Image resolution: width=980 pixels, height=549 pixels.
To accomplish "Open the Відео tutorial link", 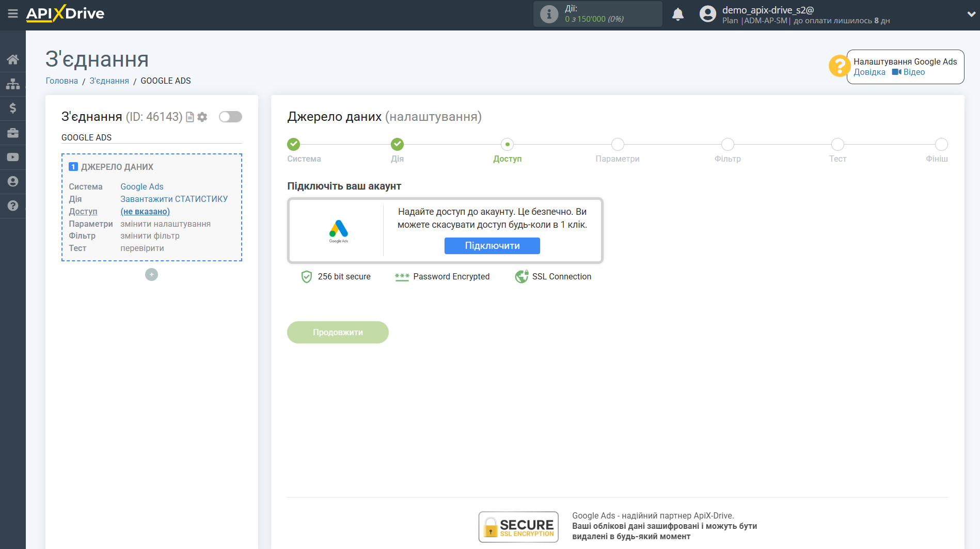I will point(913,72).
